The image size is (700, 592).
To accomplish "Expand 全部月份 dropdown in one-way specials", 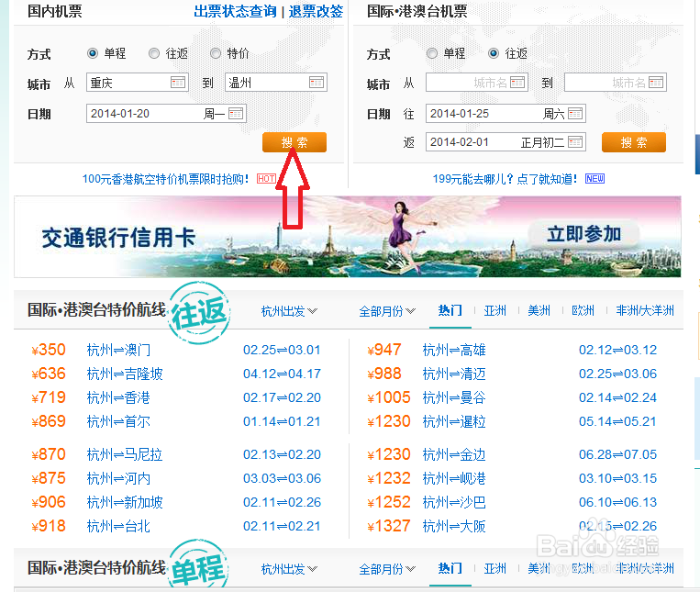I will 387,569.
